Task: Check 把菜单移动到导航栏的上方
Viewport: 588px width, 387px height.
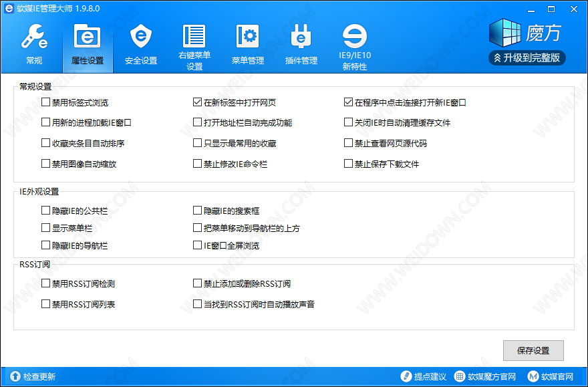Action: [x=197, y=228]
